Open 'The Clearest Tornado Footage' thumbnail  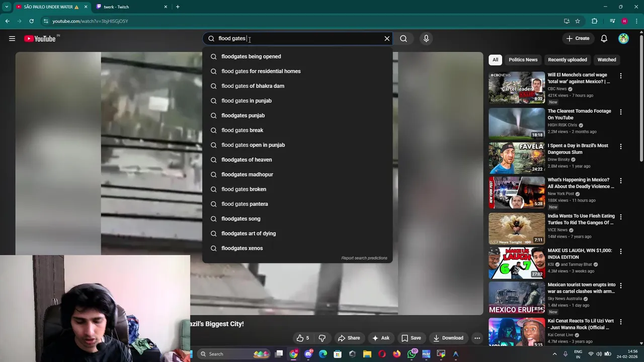pyautogui.click(x=517, y=123)
